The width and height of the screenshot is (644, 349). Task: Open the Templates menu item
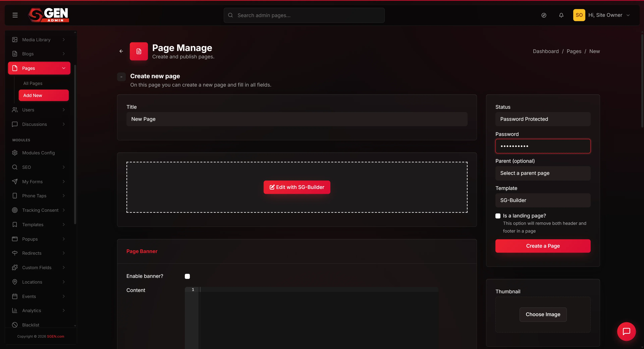point(39,225)
